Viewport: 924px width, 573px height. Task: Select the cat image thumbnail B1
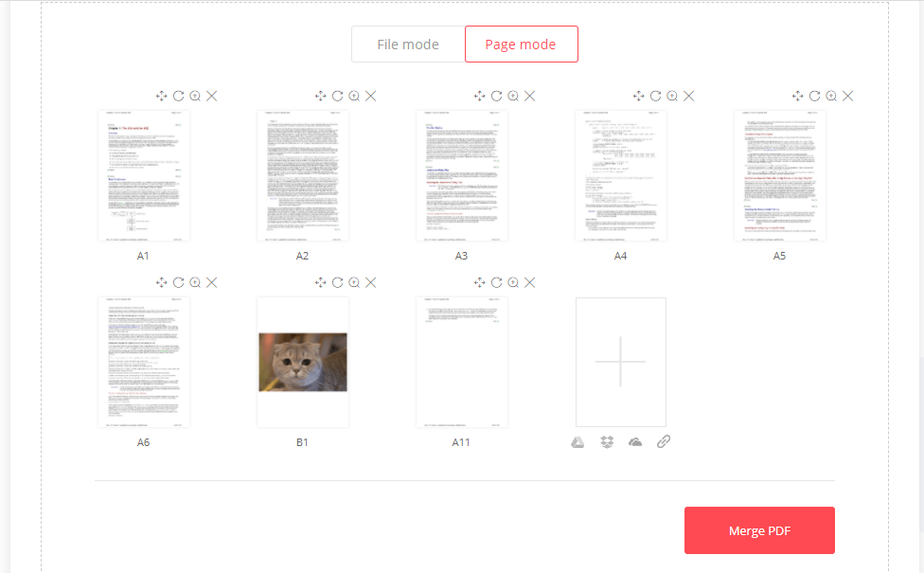coord(303,362)
